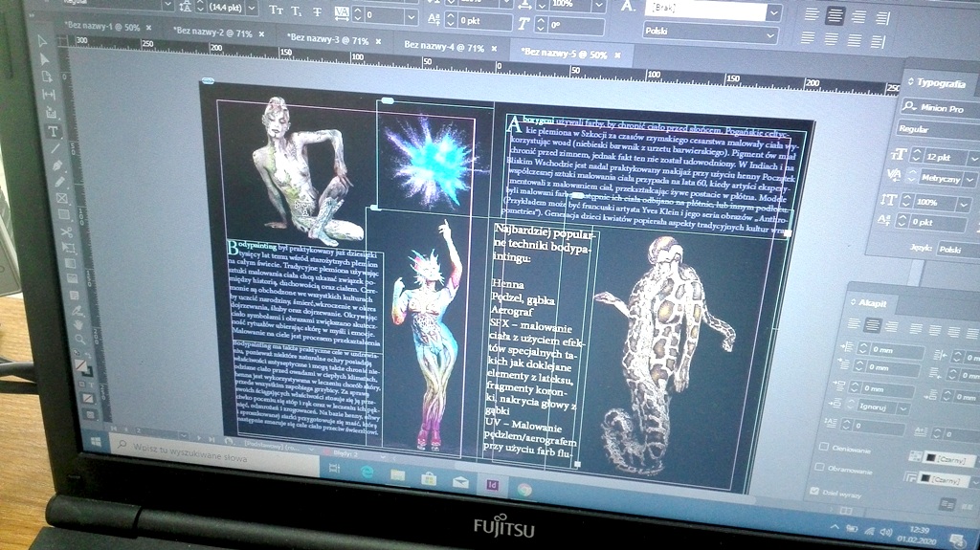This screenshot has width=980, height=550.
Task: Select the Direct Selection tool
Action: (44, 59)
